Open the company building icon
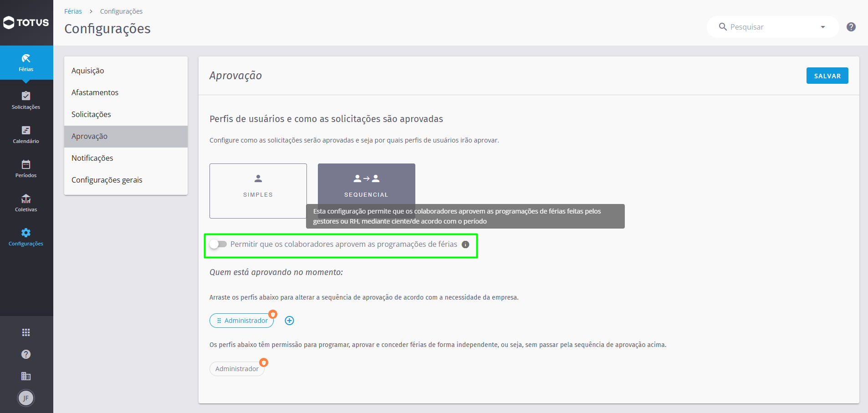The width and height of the screenshot is (868, 413). tap(26, 376)
